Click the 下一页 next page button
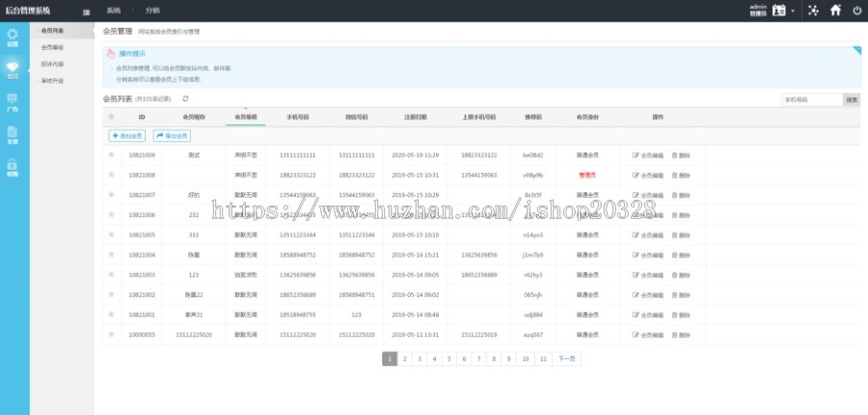Viewport: 868px width, 415px height. click(x=566, y=359)
